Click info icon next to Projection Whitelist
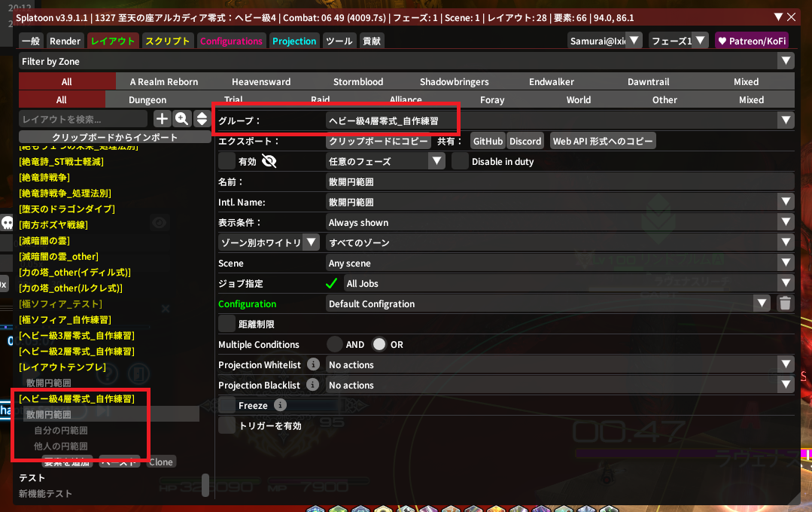Viewport: 812px width, 512px height. click(x=314, y=364)
